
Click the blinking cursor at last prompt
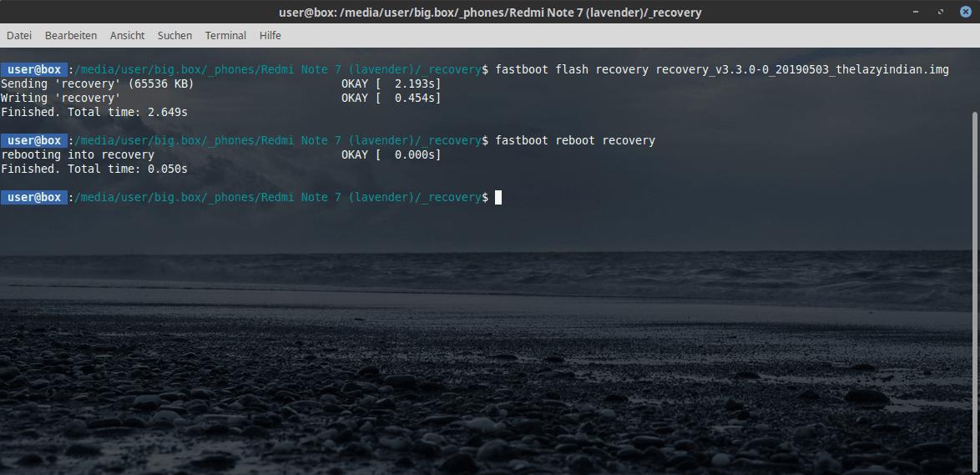(x=498, y=198)
